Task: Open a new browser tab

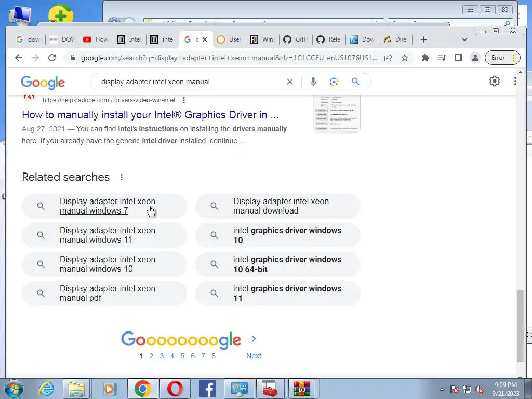Action: (x=423, y=39)
